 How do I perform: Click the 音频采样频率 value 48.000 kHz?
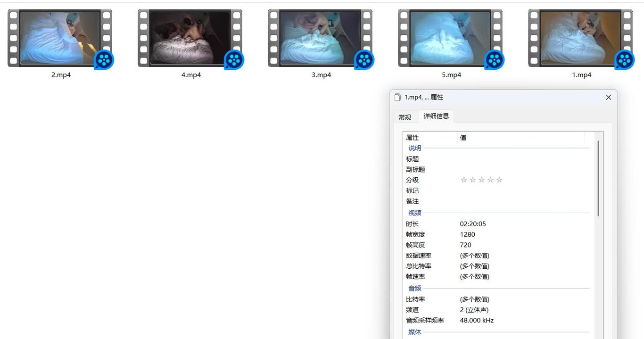pos(477,320)
